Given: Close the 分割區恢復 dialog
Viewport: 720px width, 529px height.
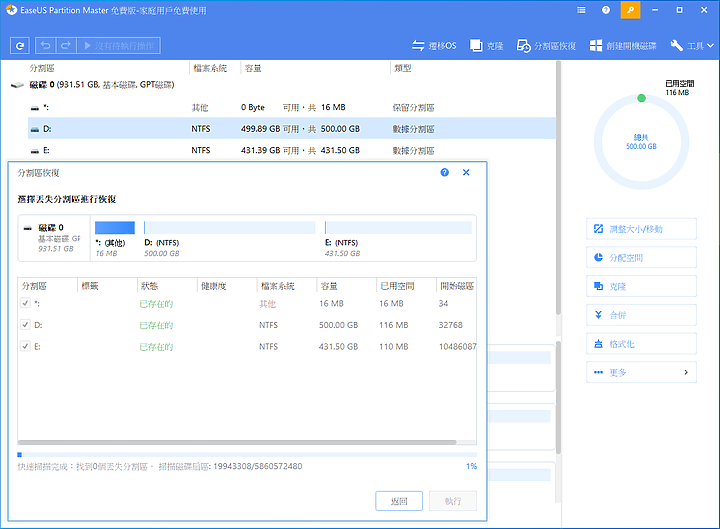Looking at the screenshot, I should 466,172.
